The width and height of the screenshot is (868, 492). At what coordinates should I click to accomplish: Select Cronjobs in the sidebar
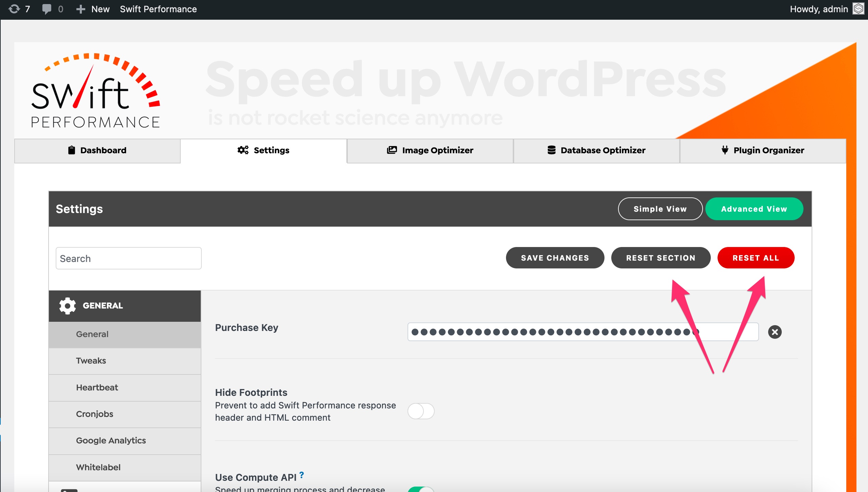pyautogui.click(x=125, y=414)
